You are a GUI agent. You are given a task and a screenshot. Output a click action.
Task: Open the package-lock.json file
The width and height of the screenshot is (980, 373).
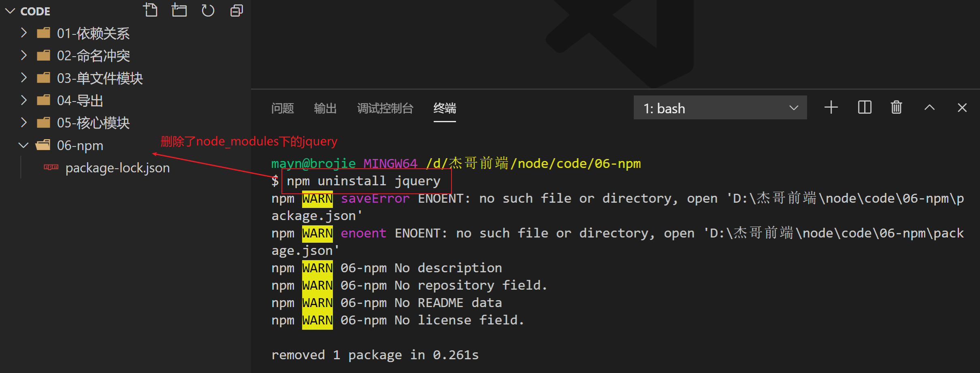(x=117, y=168)
